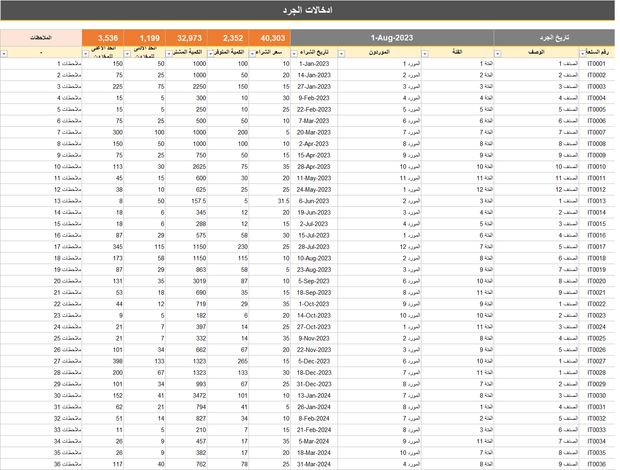Click purchase date 6-Jun-2023
Screen dimensions: 620x470
point(314,201)
